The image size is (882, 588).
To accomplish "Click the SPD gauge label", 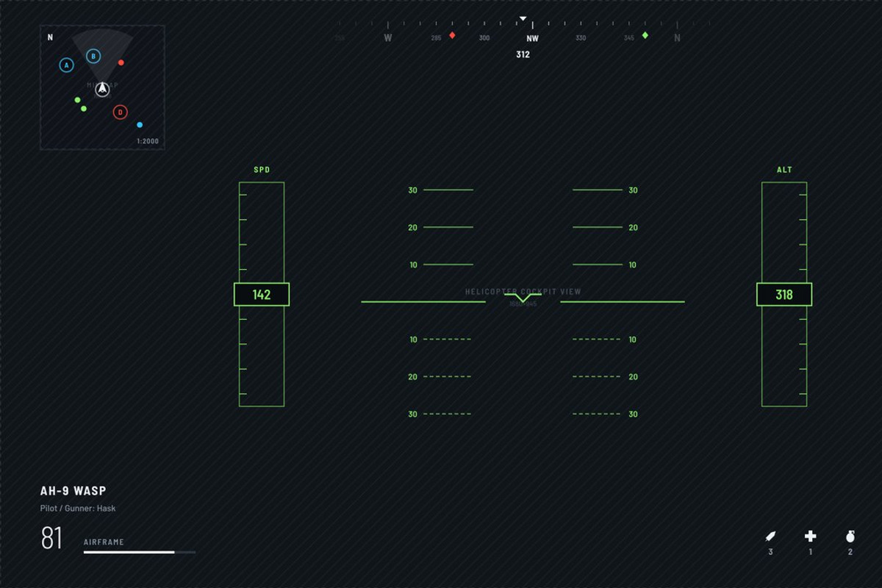I will click(x=262, y=170).
